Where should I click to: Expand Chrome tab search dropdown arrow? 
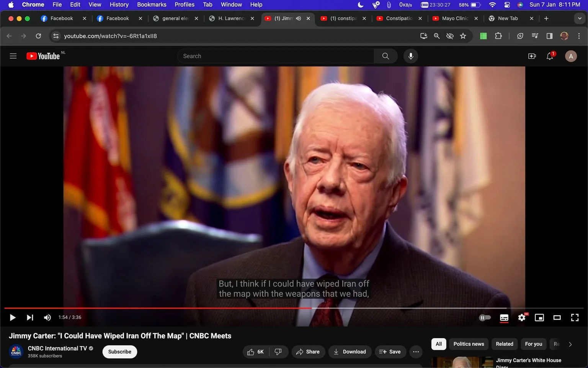[x=580, y=18]
